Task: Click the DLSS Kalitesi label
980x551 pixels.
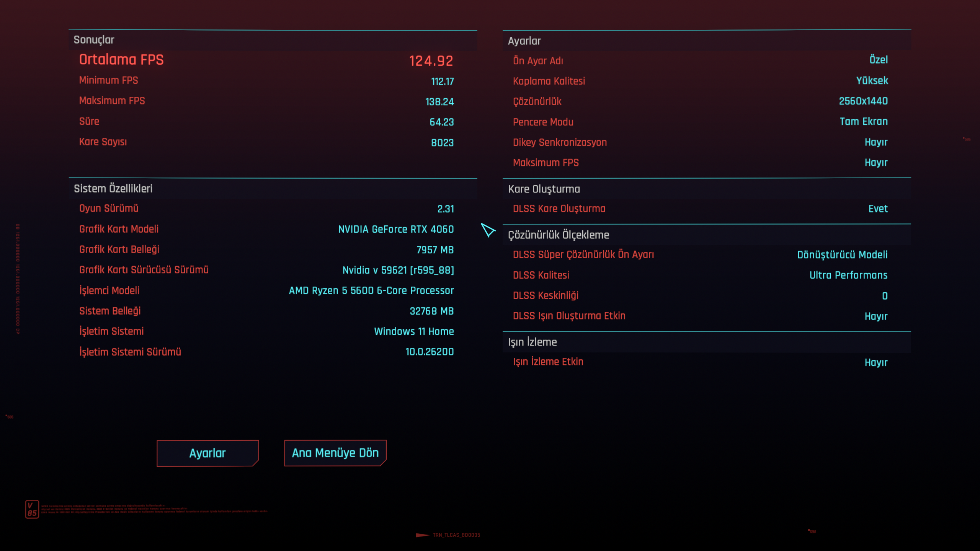Action: tap(541, 275)
